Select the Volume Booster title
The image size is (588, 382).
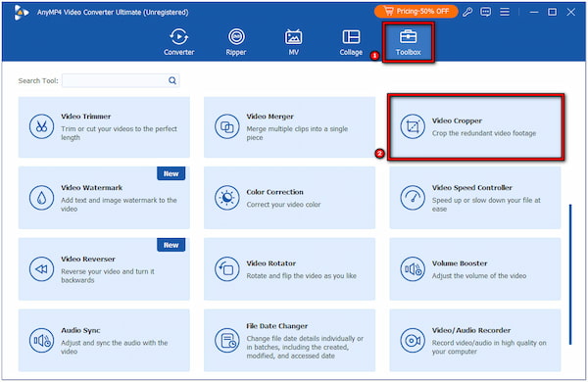[460, 263]
